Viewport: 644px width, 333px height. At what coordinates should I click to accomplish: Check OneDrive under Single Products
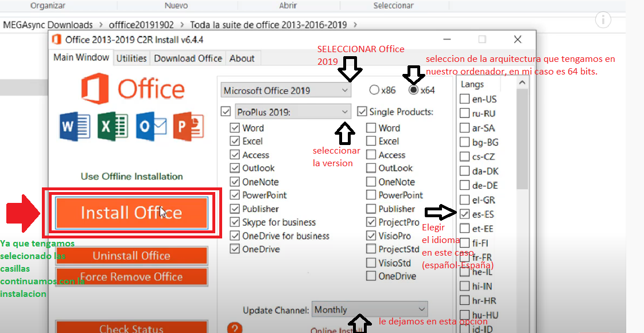[371, 276]
